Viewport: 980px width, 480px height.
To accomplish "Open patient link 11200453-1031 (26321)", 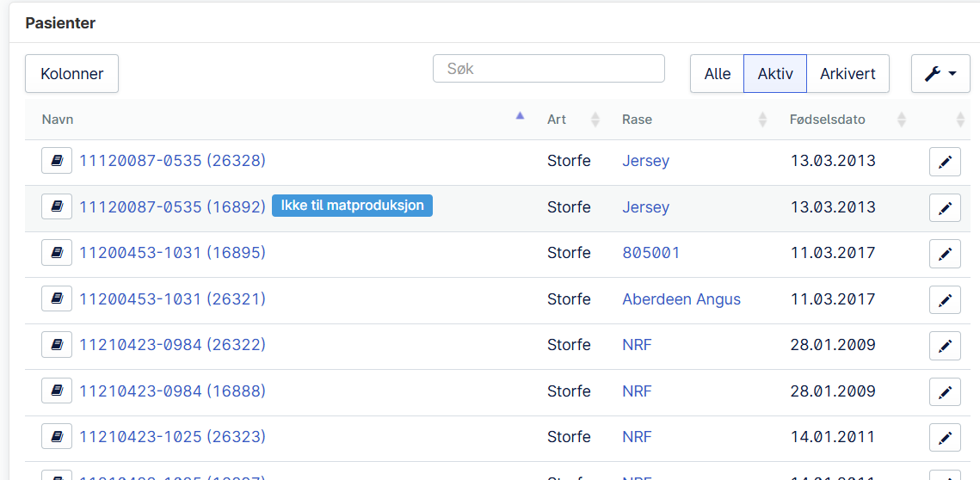I will click(x=173, y=299).
